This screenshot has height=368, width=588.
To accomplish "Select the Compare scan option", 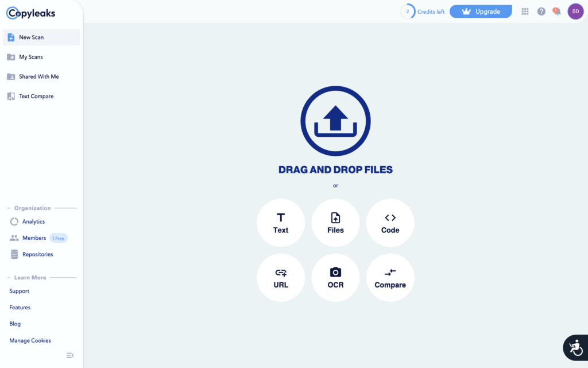I will pos(390,277).
